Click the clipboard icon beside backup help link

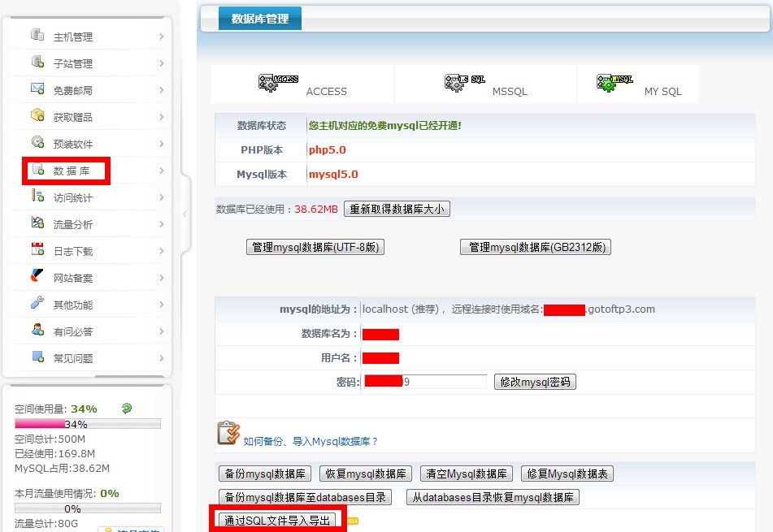tap(228, 433)
